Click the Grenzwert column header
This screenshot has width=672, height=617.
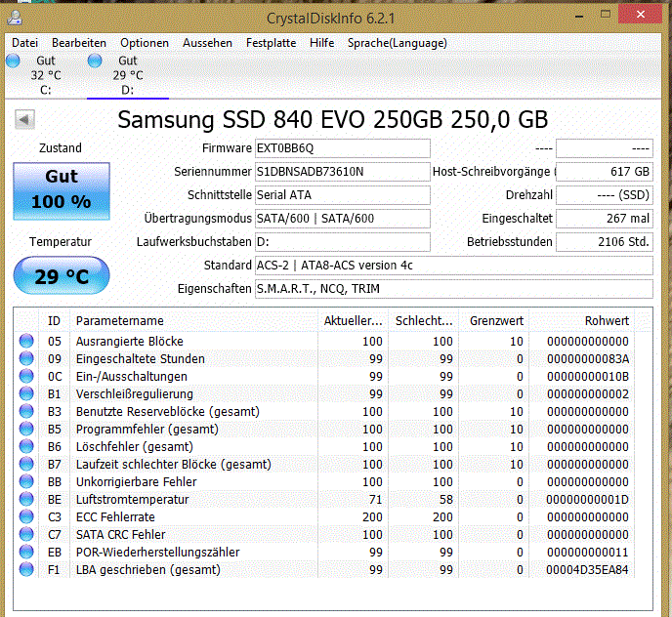(x=494, y=321)
